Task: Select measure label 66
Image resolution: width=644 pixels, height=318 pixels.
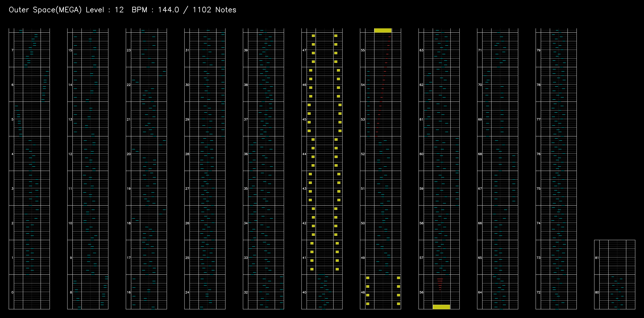Action: [x=480, y=223]
